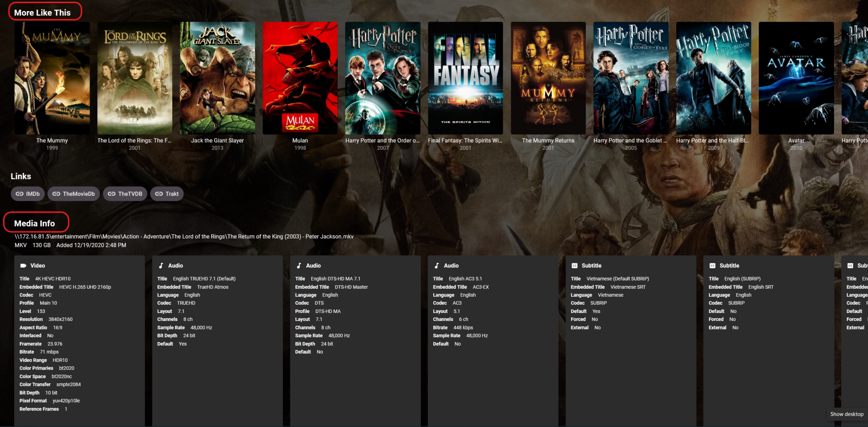Open the Trakt link
The height and width of the screenshot is (427, 868).
[x=167, y=194]
